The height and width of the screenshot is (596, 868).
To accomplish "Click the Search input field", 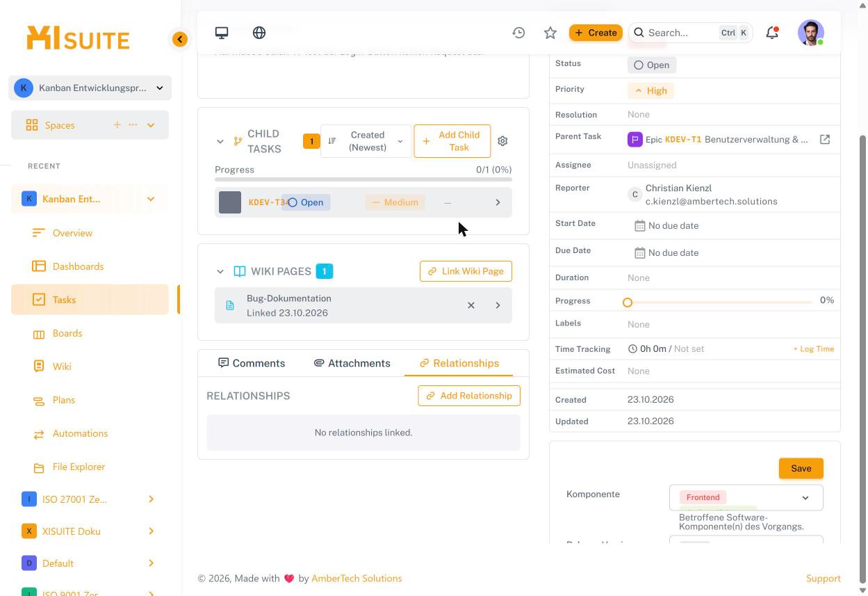I will (691, 33).
